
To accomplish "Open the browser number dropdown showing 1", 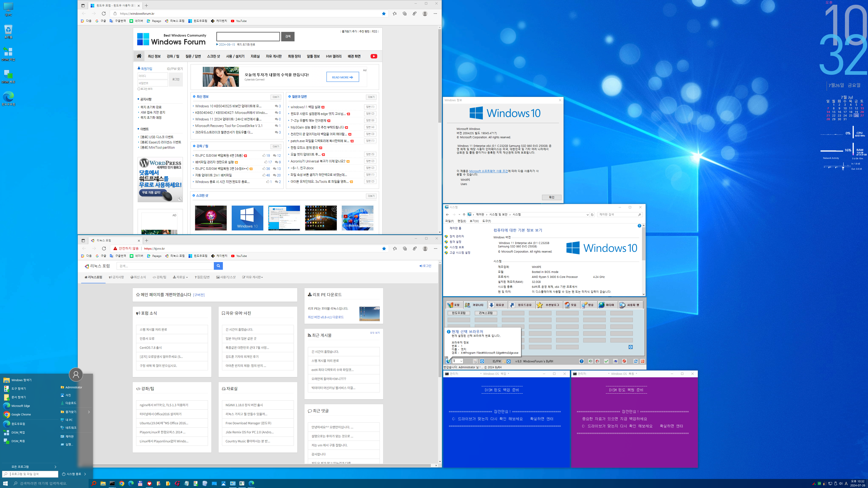I will pyautogui.click(x=458, y=361).
